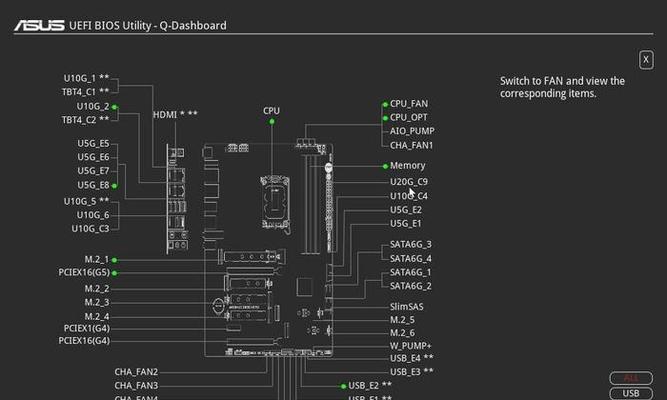Select the SATA6G_3 label

pos(410,244)
